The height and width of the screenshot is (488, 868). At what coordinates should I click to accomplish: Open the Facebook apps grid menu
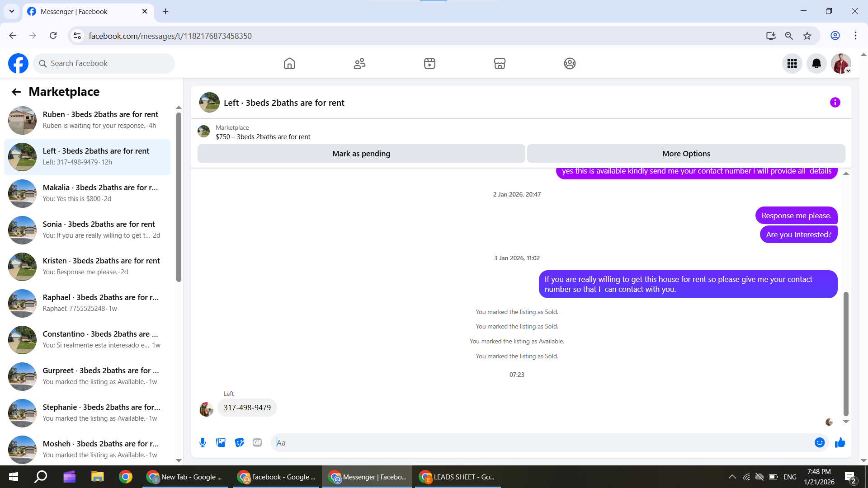(x=792, y=64)
